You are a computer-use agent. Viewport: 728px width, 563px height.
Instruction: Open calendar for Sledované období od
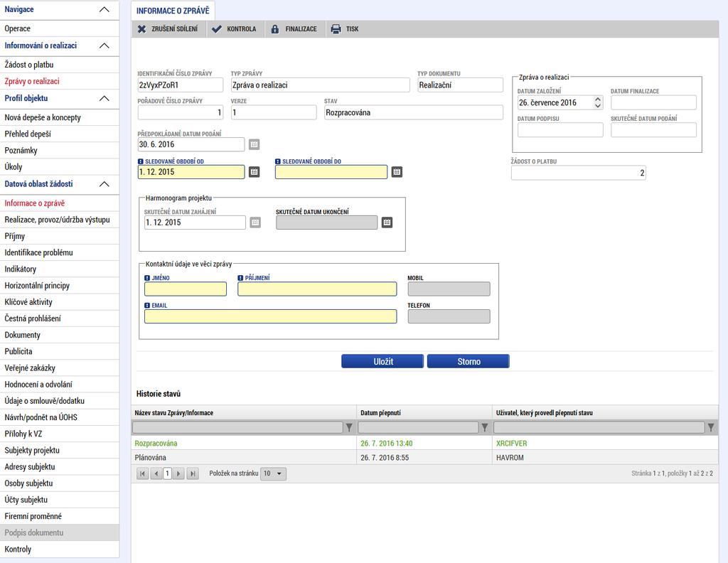click(x=254, y=172)
